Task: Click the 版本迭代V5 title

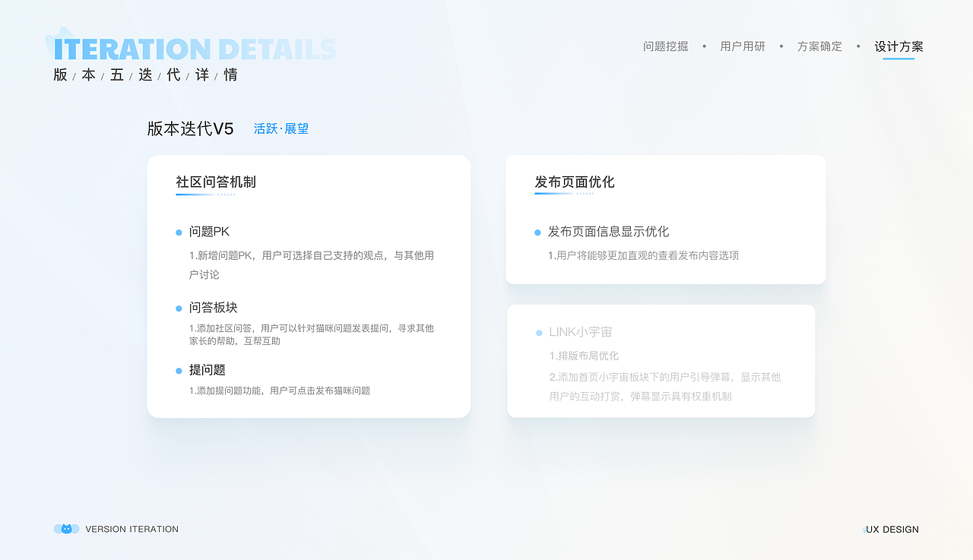Action: [190, 128]
